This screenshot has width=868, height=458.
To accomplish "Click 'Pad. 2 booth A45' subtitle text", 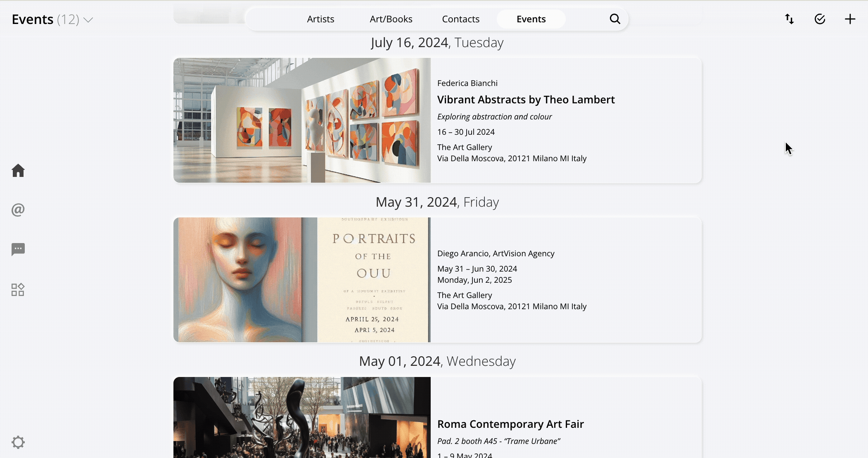I will coord(499,441).
